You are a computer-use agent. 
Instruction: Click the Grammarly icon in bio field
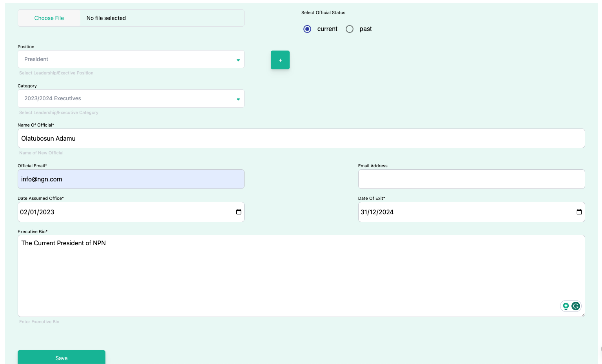(x=575, y=306)
